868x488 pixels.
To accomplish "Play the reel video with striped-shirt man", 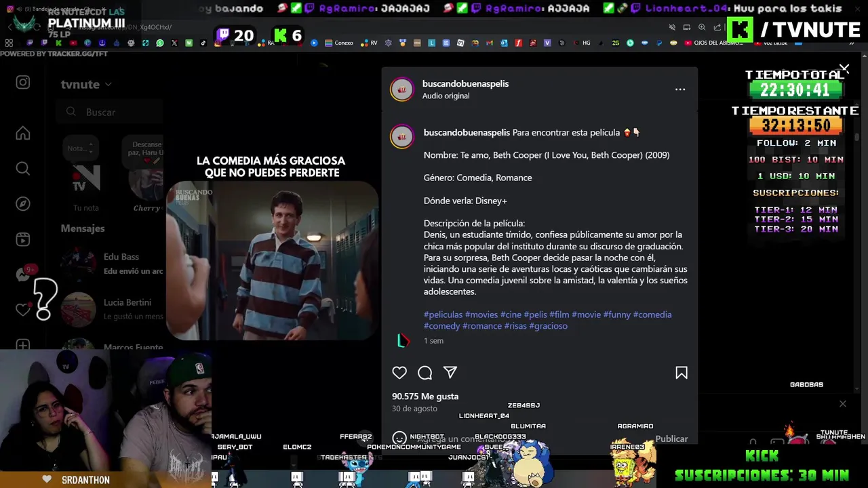I will point(273,260).
